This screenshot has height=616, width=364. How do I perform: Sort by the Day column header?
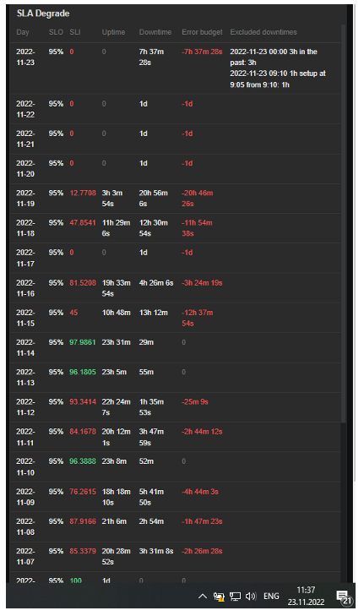tap(23, 32)
